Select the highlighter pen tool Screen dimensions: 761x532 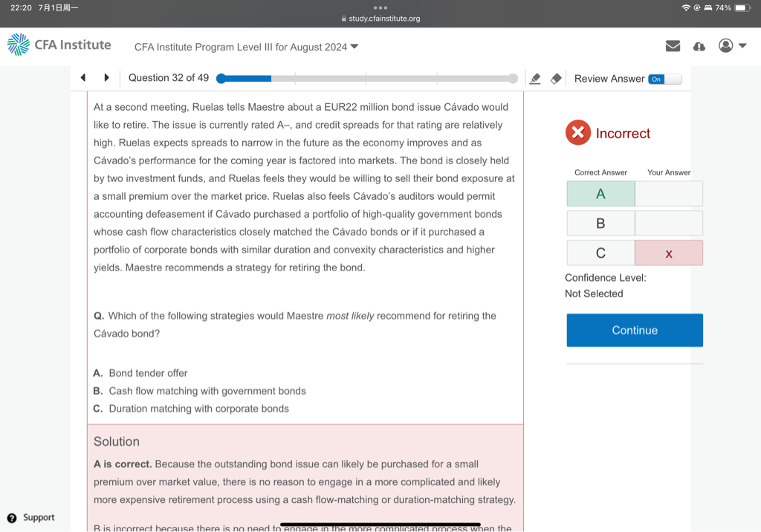point(535,79)
